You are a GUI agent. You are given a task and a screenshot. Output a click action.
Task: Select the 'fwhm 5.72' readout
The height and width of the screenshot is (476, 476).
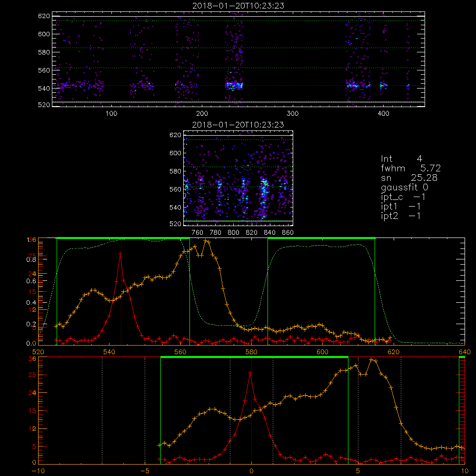(411, 168)
